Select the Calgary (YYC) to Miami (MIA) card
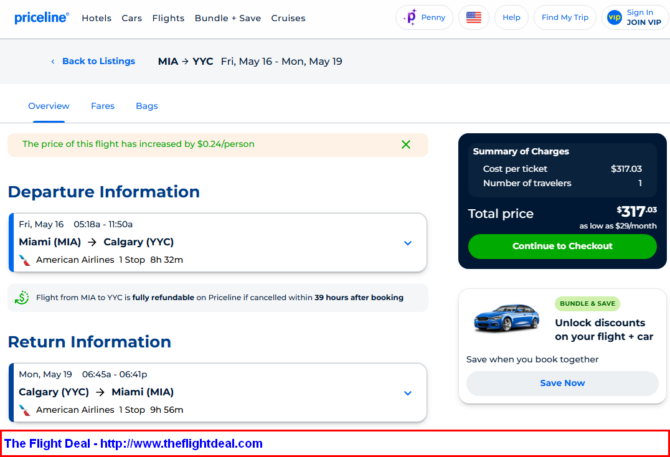670x457 pixels. click(218, 393)
